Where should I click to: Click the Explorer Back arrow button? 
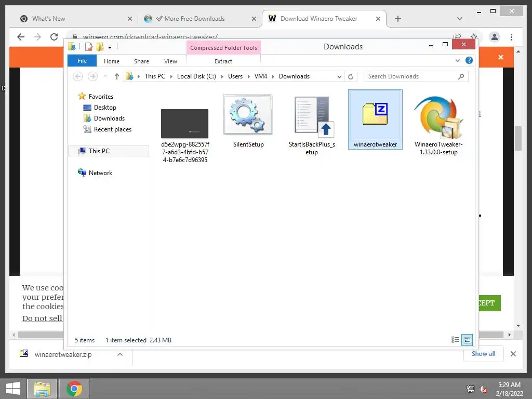coord(78,76)
